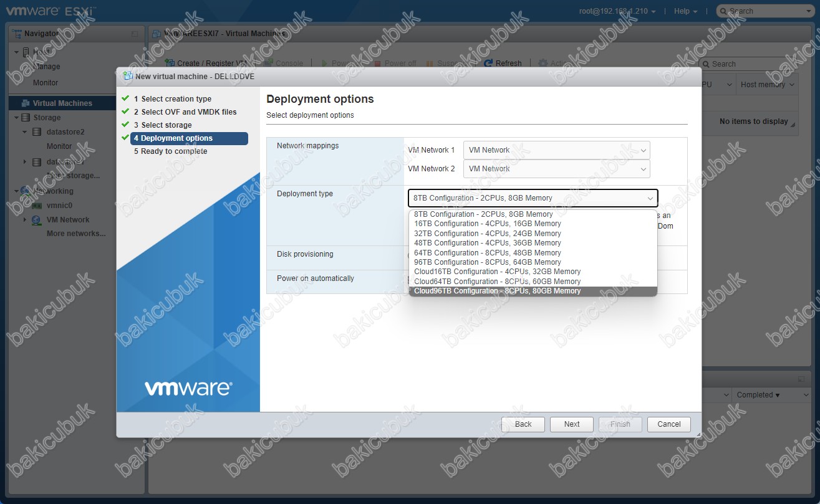Click the Refresh toolbar icon
The image size is (820, 504).
click(490, 63)
